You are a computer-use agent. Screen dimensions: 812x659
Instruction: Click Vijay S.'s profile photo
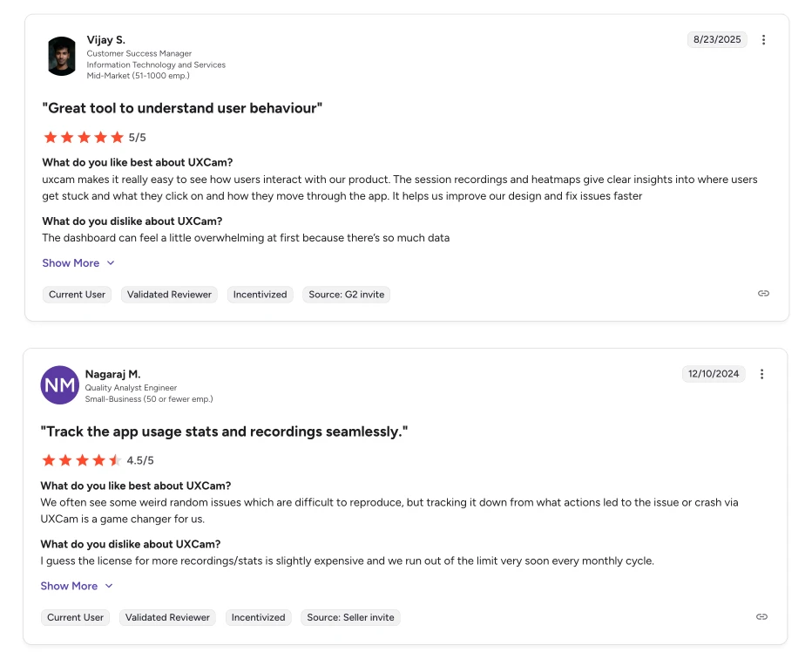(61, 55)
